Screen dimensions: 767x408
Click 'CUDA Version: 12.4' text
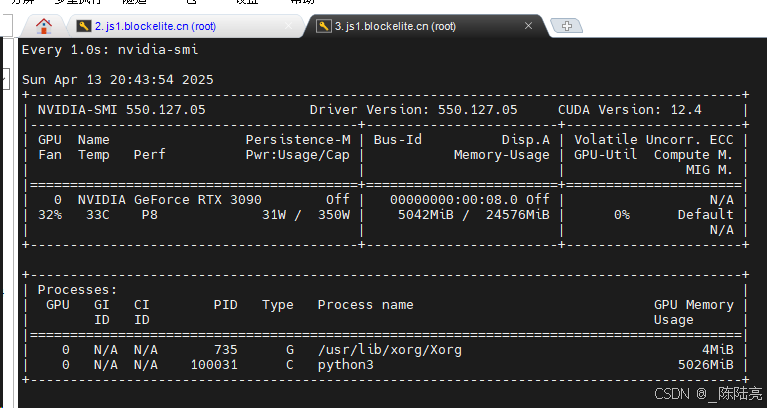tap(630, 110)
